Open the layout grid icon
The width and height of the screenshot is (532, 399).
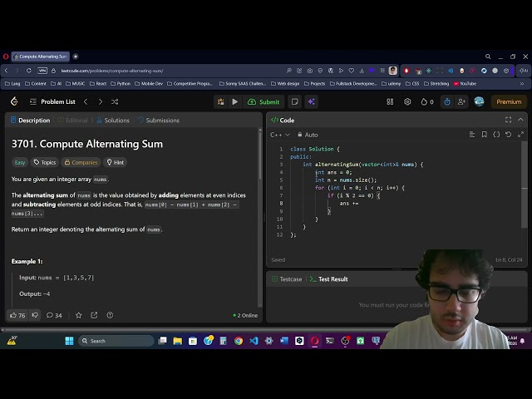[x=390, y=101]
